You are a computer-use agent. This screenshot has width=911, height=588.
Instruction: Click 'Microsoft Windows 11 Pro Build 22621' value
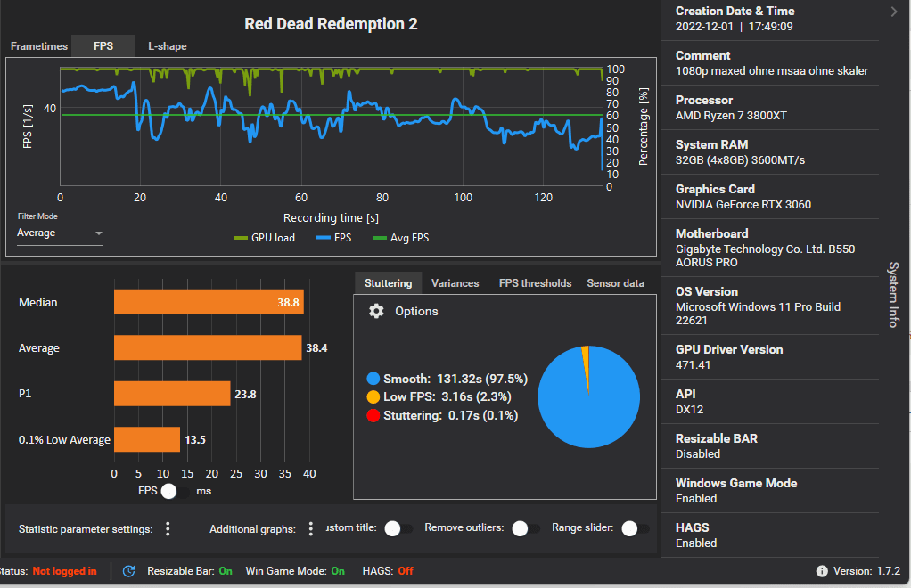click(x=758, y=314)
